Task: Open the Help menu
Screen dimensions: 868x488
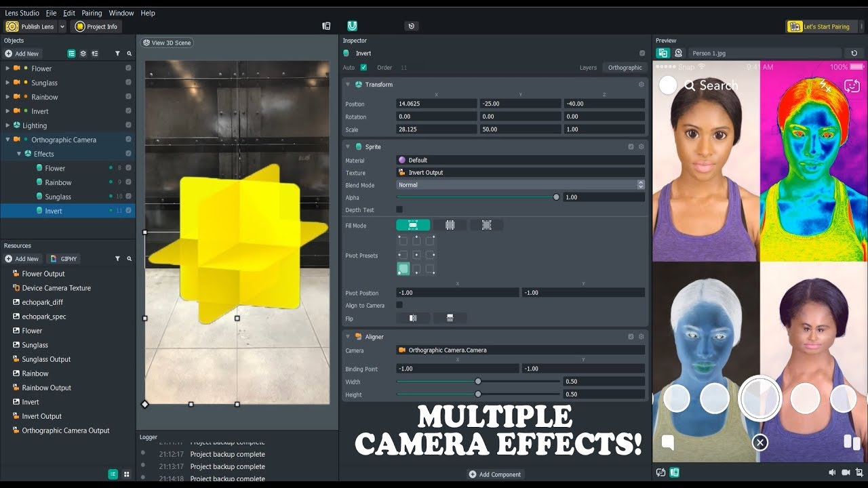Action: tap(148, 13)
